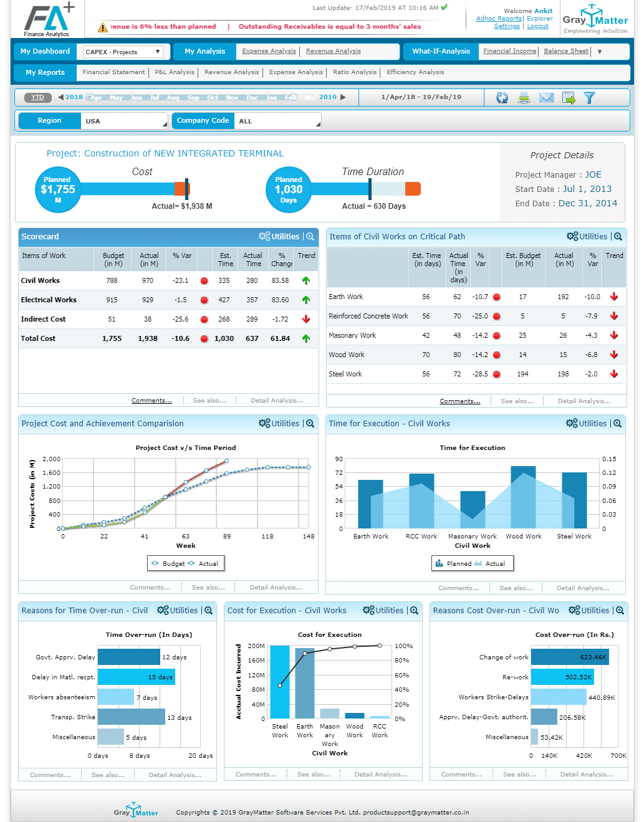
Task: Click the Transp. Strike 13 days bar
Action: (132, 717)
